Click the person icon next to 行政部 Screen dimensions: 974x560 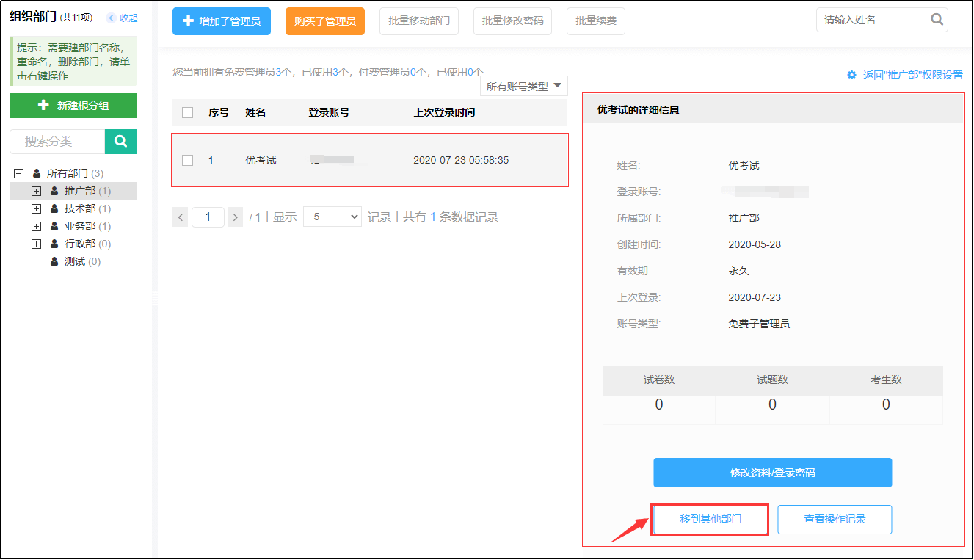point(54,244)
